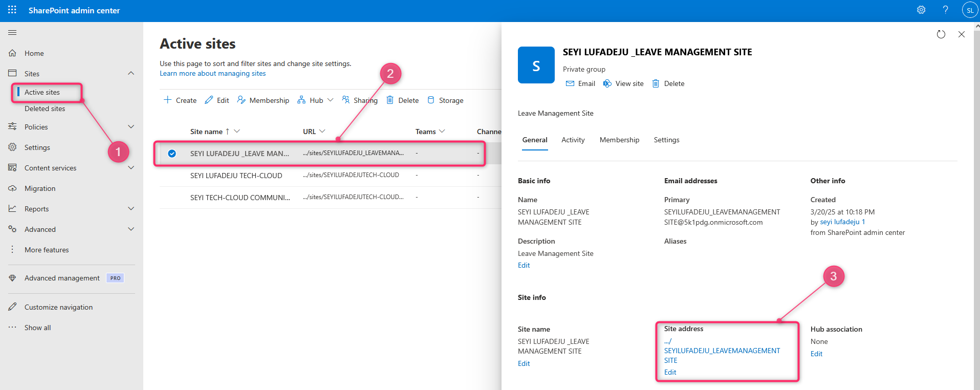Refresh the site details panel
Screen dimensions: 980x390
pyautogui.click(x=941, y=34)
